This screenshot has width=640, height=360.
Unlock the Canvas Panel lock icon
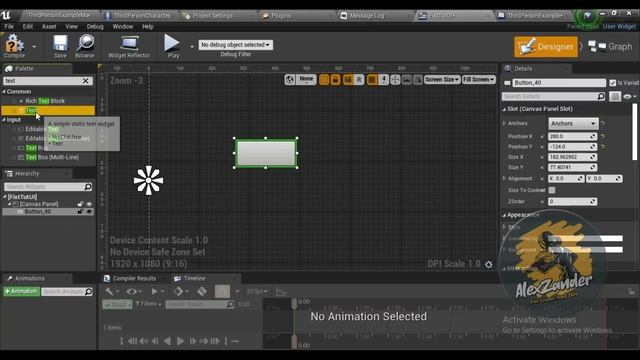80,204
